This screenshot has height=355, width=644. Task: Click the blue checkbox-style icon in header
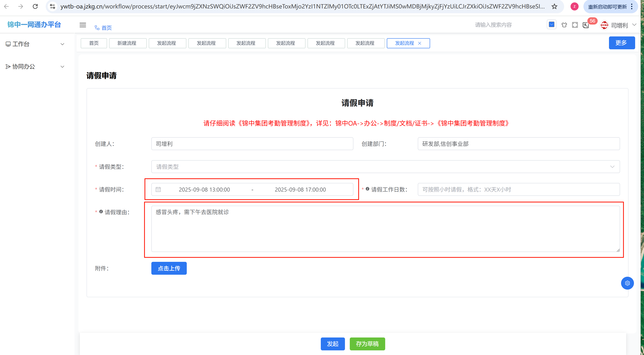[551, 25]
